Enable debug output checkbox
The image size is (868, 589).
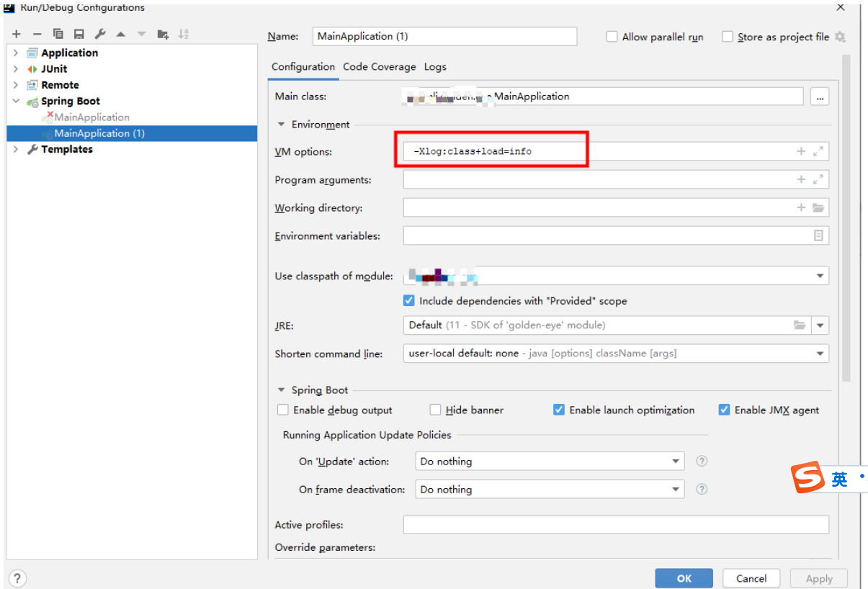283,410
